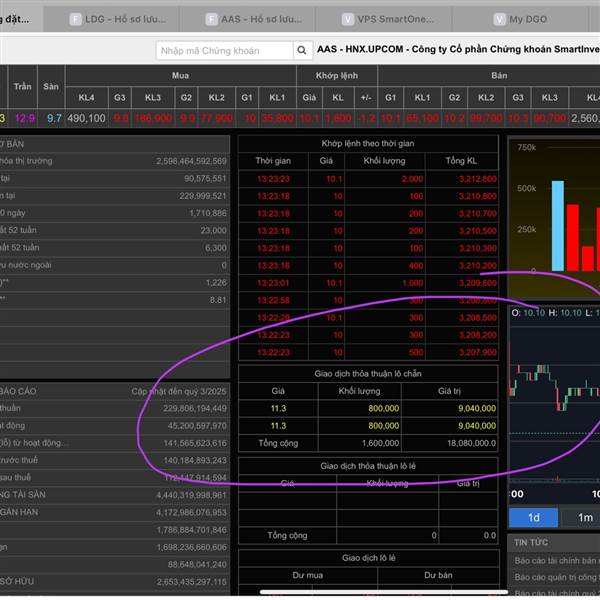
Task: Click the stock code search field
Action: [x=224, y=50]
